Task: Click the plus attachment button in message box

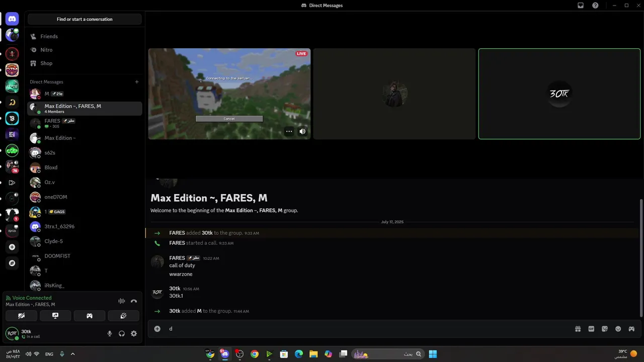Action: [157, 329]
